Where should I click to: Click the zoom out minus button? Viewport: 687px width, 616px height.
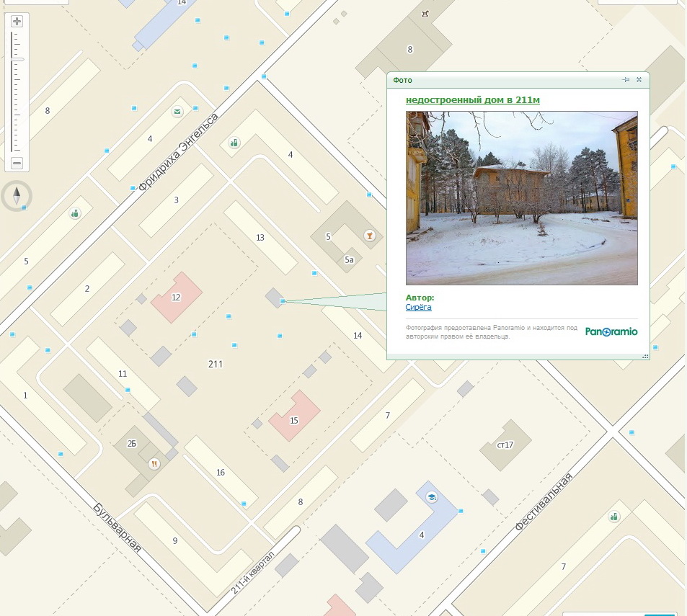coord(17,164)
